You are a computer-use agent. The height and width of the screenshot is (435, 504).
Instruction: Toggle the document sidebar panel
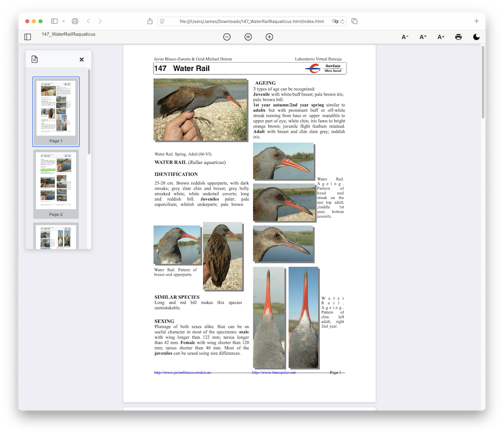pos(28,37)
